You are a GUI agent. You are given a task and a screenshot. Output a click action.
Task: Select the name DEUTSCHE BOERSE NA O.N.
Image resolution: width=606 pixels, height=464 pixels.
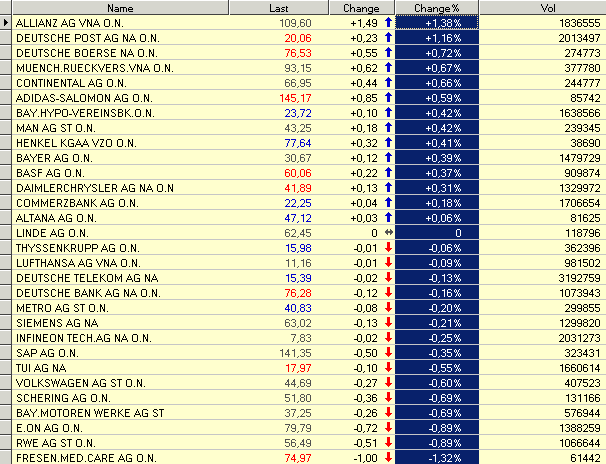coord(87,53)
